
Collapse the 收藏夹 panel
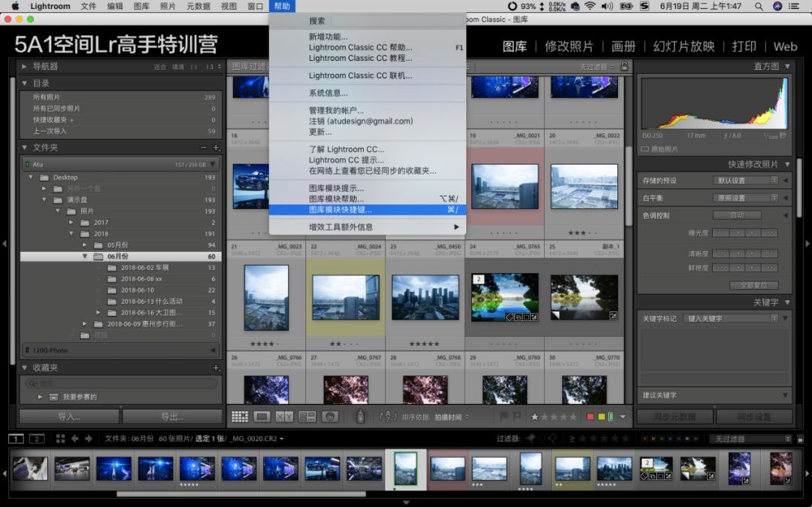coord(24,368)
